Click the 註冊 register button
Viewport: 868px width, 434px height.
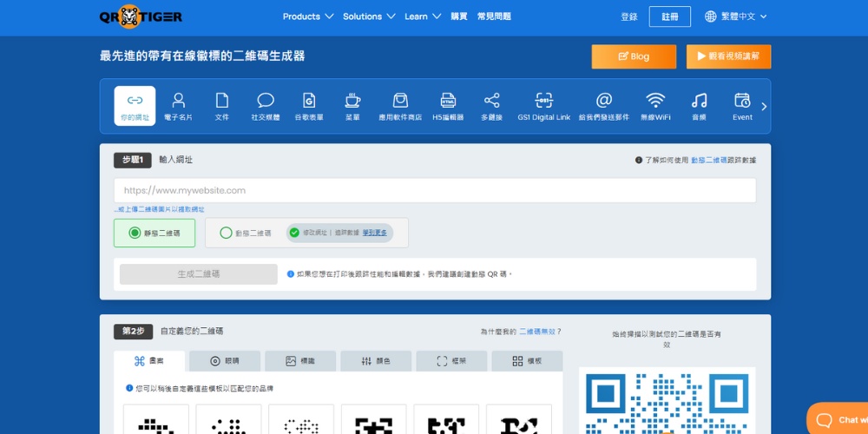(670, 16)
